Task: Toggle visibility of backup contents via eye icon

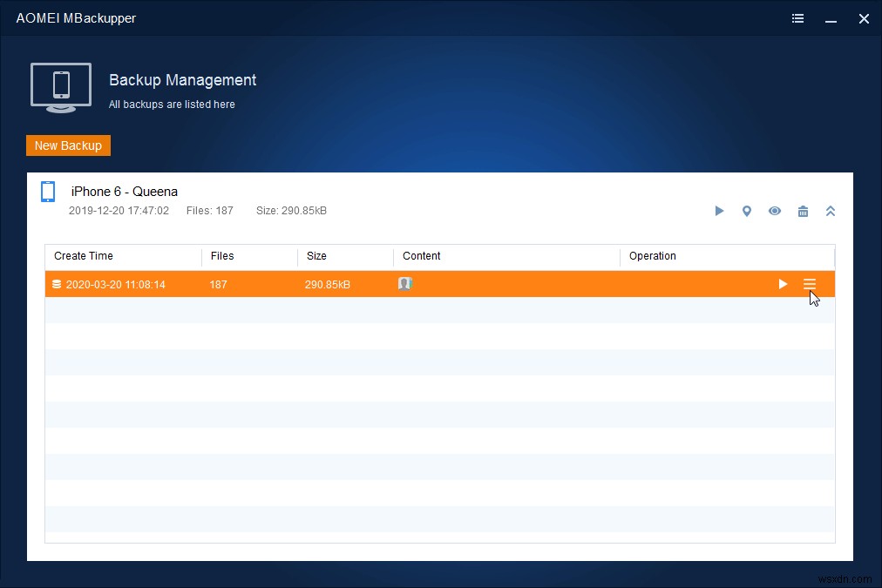Action: (775, 211)
